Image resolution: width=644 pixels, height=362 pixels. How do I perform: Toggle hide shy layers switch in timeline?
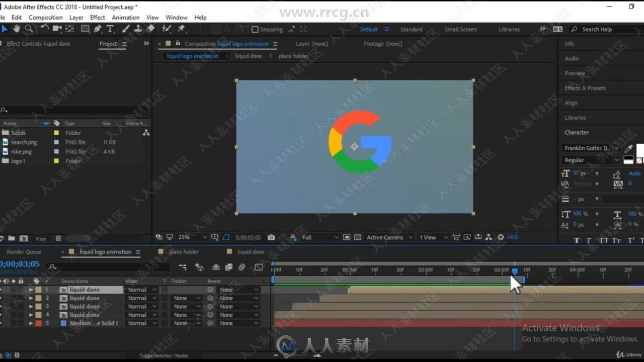click(216, 267)
